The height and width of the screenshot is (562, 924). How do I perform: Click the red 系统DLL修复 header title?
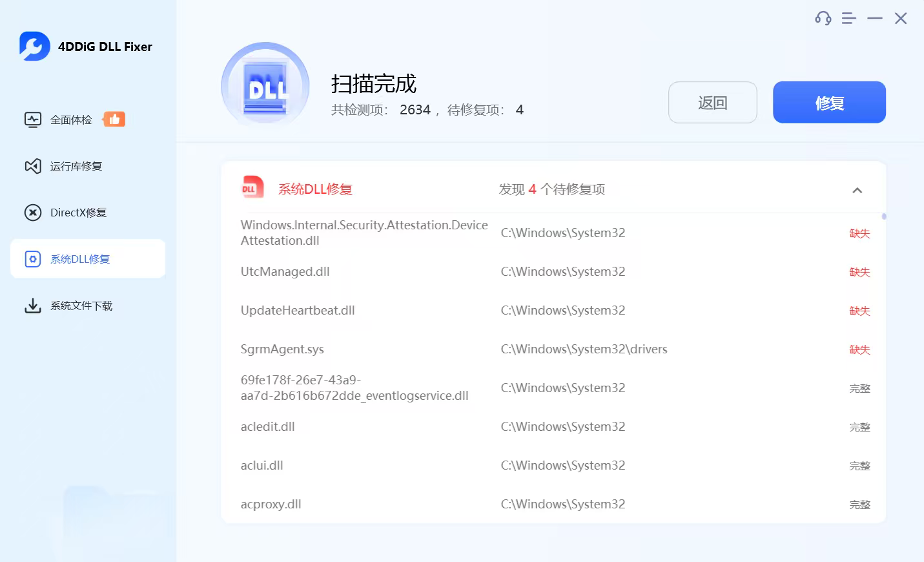[315, 189]
